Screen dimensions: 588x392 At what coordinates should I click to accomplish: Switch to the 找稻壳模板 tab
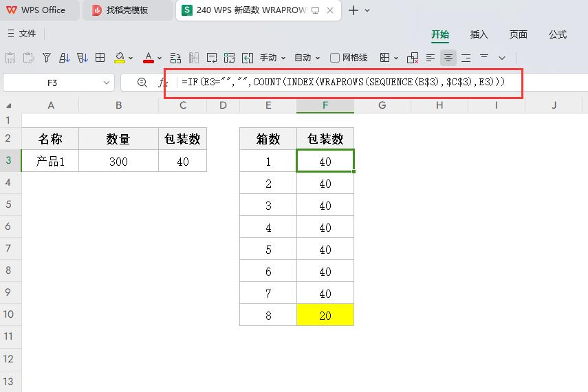[x=127, y=10]
